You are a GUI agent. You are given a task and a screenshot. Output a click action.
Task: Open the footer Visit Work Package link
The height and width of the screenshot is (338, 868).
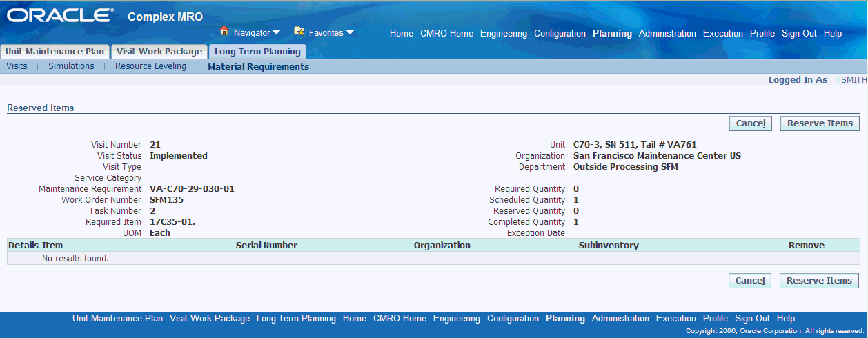coord(210,319)
